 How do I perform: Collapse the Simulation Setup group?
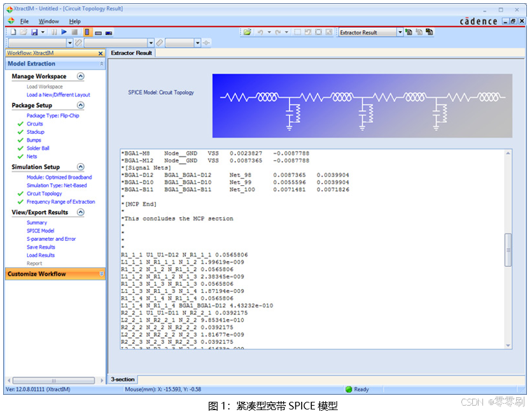(80, 167)
